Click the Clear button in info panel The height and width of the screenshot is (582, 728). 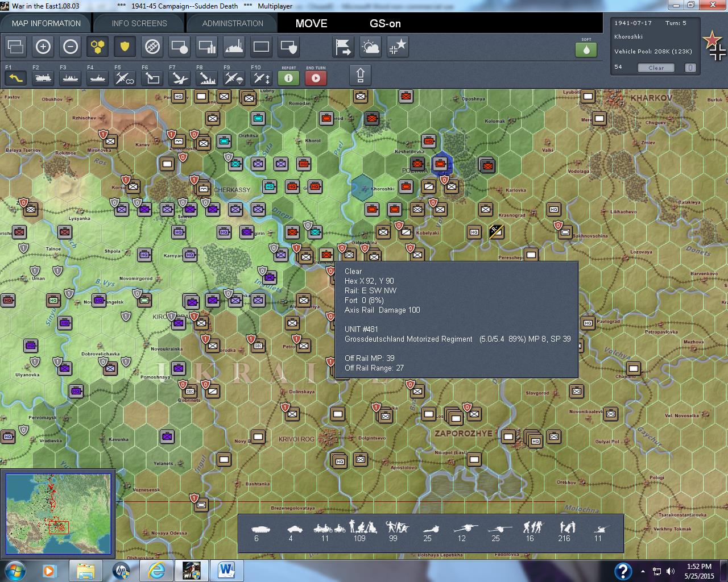[x=656, y=68]
